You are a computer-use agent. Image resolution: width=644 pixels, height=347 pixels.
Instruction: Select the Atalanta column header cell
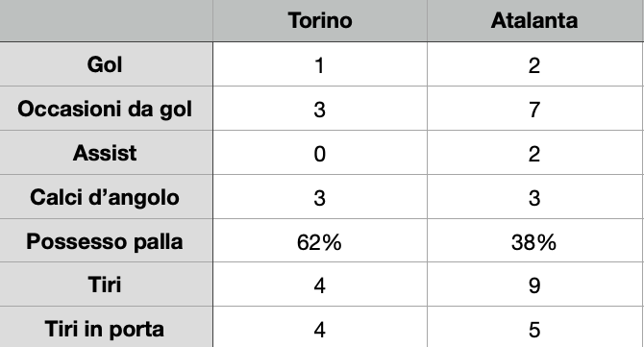click(534, 20)
